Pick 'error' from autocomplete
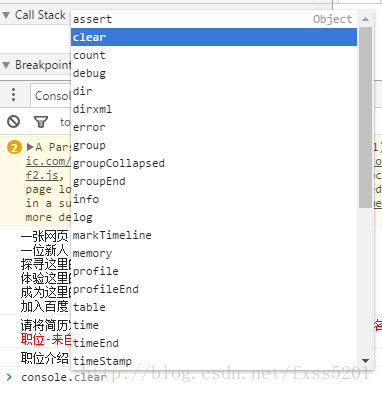382x393 pixels. point(214,127)
